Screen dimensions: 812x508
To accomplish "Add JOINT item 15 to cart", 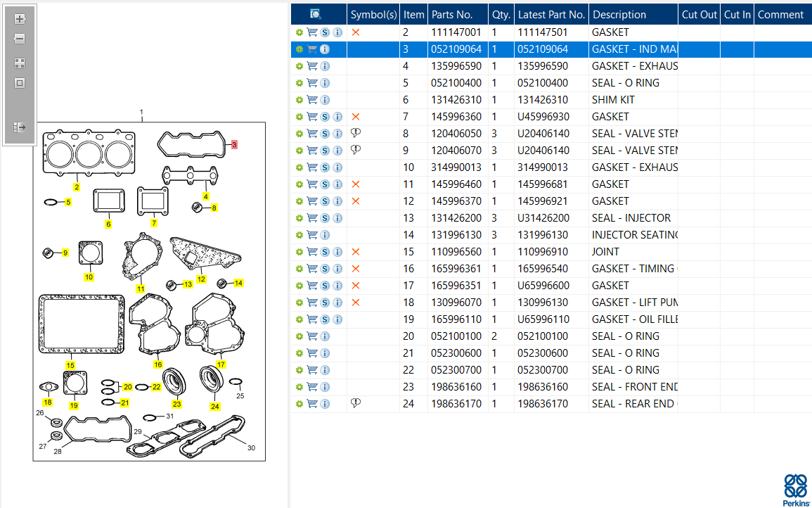I will [312, 252].
